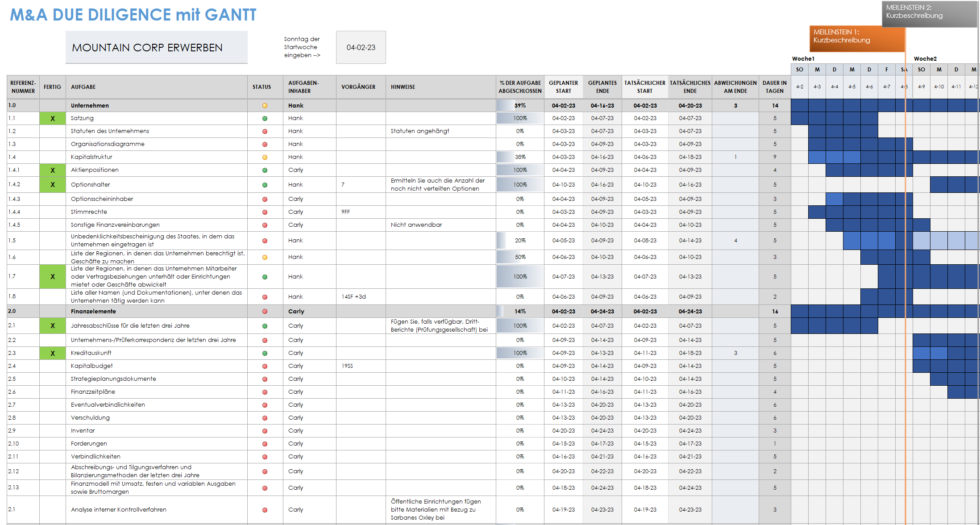Select red status dot for Kapitalbudget
The image size is (980, 525).
pyautogui.click(x=265, y=367)
